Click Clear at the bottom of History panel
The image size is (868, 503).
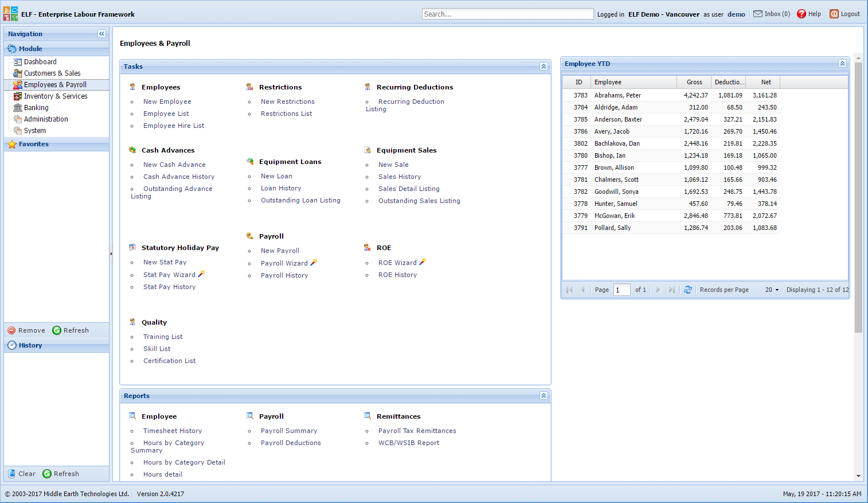click(x=21, y=473)
